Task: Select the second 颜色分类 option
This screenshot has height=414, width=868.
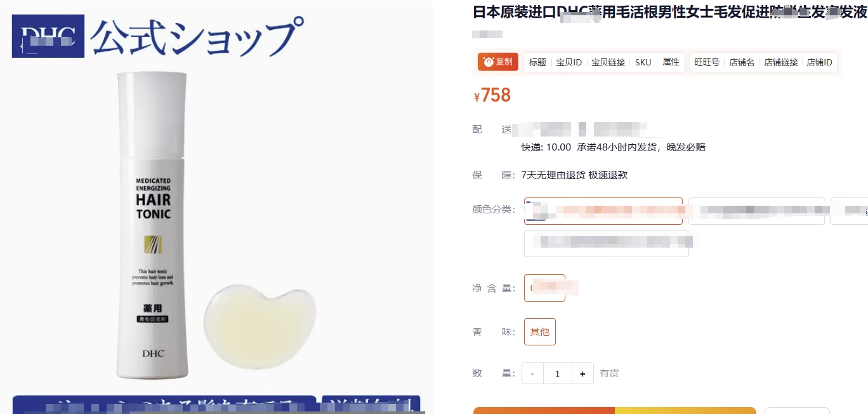Action: pos(756,211)
